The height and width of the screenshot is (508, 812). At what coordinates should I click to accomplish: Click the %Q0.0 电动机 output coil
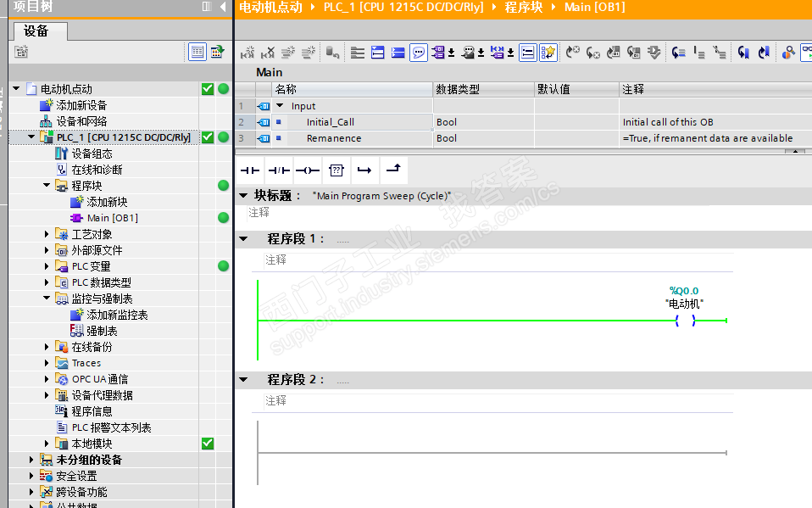point(685,321)
